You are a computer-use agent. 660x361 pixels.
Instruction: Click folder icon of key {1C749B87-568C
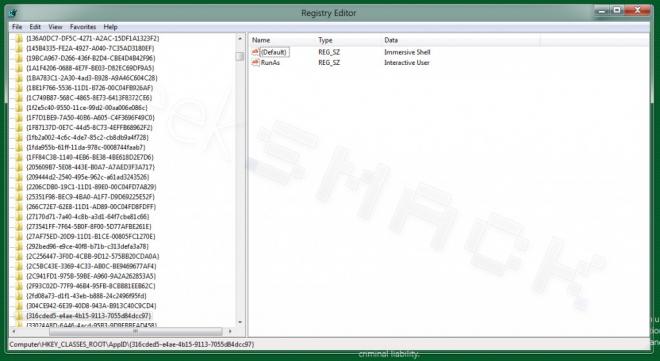pyautogui.click(x=19, y=98)
